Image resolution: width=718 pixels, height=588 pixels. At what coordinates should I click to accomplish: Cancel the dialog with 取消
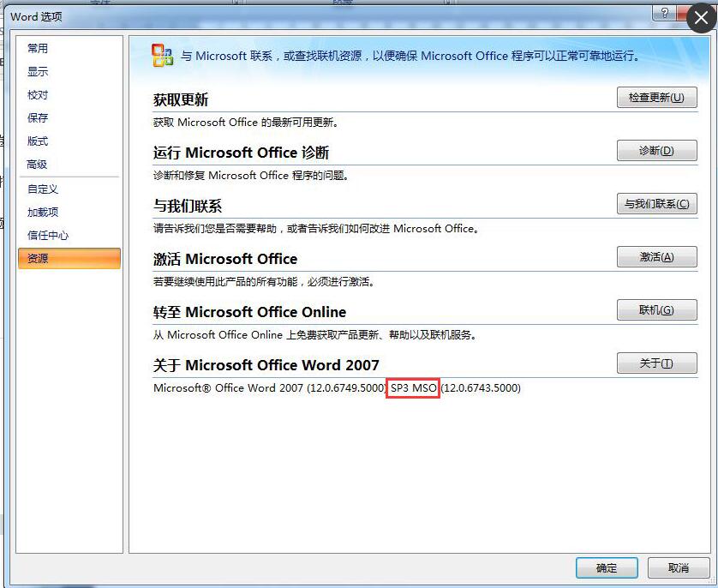[x=679, y=567]
